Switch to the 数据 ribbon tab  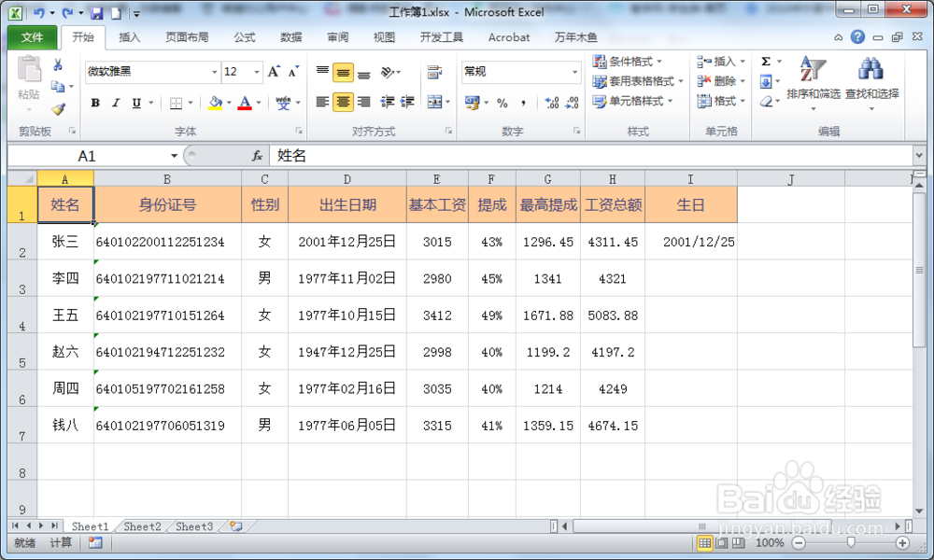(x=290, y=37)
